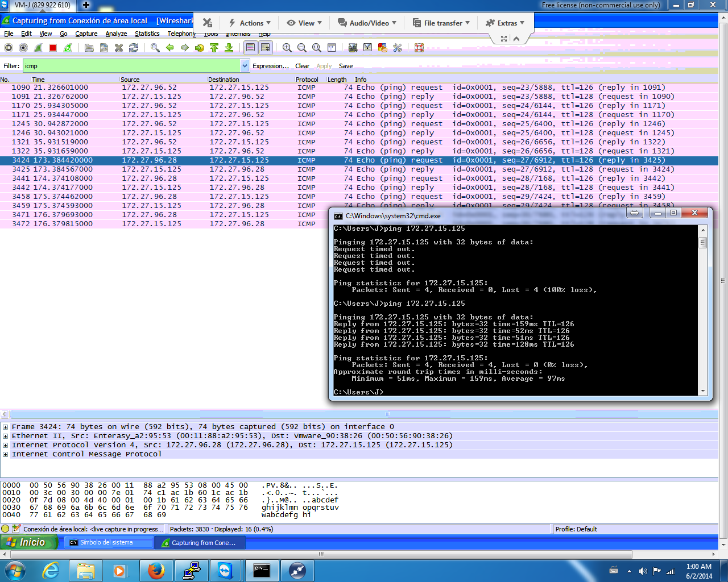Stop the running capture red square

click(53, 48)
